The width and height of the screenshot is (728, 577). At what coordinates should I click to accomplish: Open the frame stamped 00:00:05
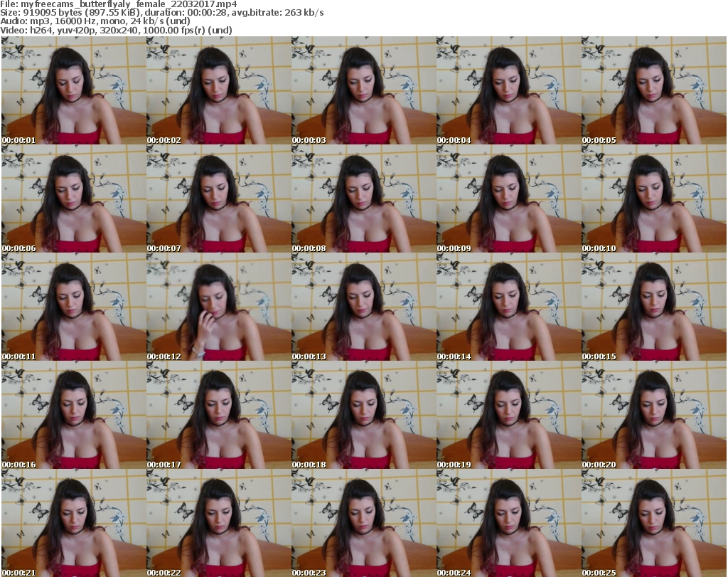tap(654, 90)
